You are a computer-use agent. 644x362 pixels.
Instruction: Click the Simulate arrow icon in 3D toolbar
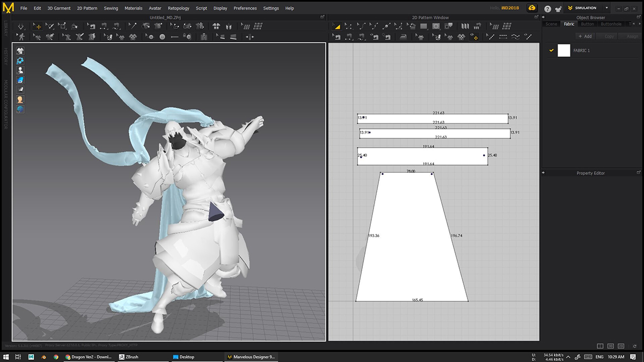click(x=21, y=26)
